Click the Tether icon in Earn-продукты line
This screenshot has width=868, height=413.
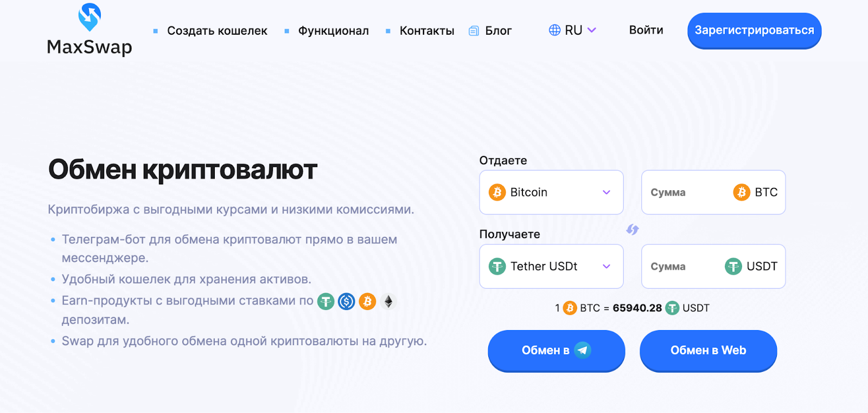[x=325, y=301]
